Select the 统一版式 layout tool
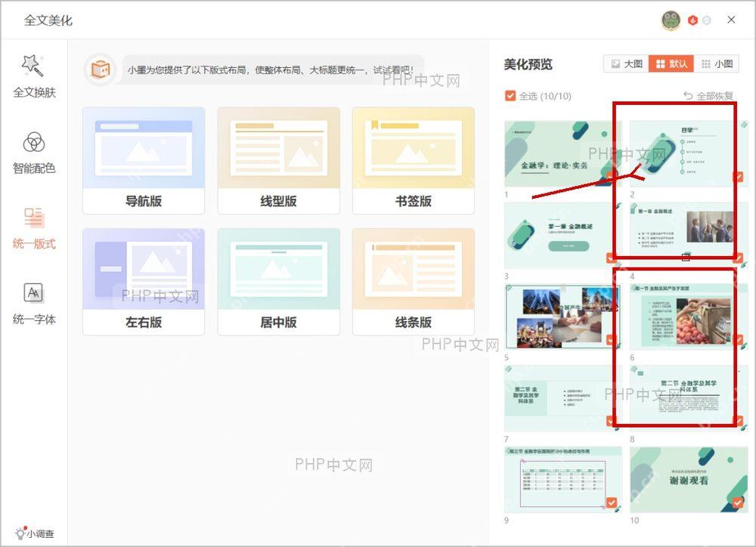This screenshot has width=756, height=547. pos(34,228)
